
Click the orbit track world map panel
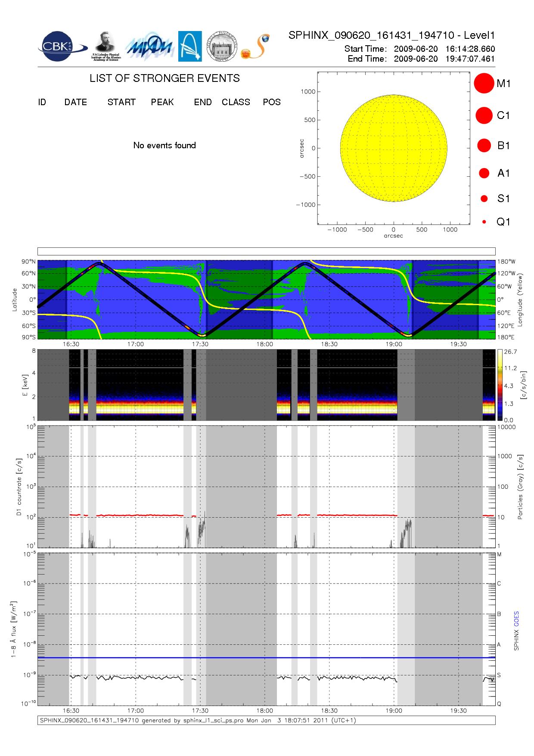click(x=266, y=300)
